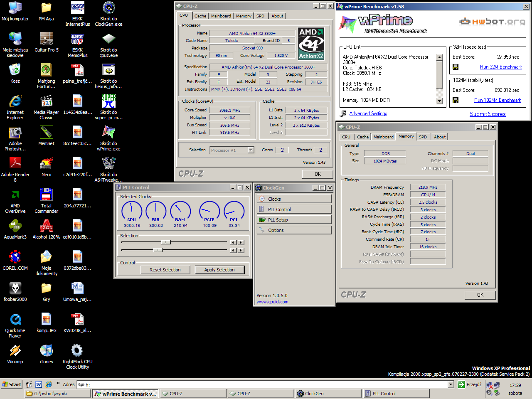Open the SPD tab in the CPU-Z Memory window
532x399 pixels.
pyautogui.click(x=423, y=137)
